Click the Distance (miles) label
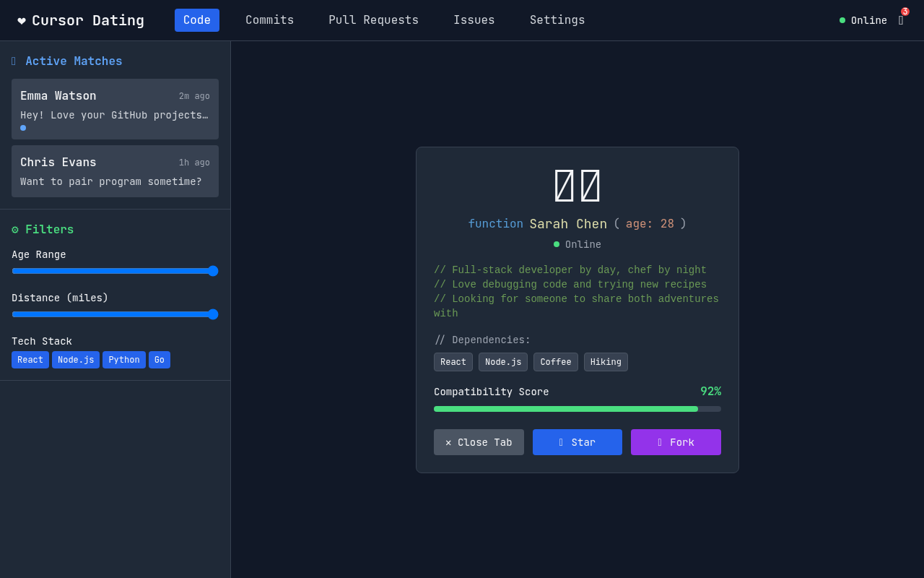The height and width of the screenshot is (578, 924). (60, 298)
